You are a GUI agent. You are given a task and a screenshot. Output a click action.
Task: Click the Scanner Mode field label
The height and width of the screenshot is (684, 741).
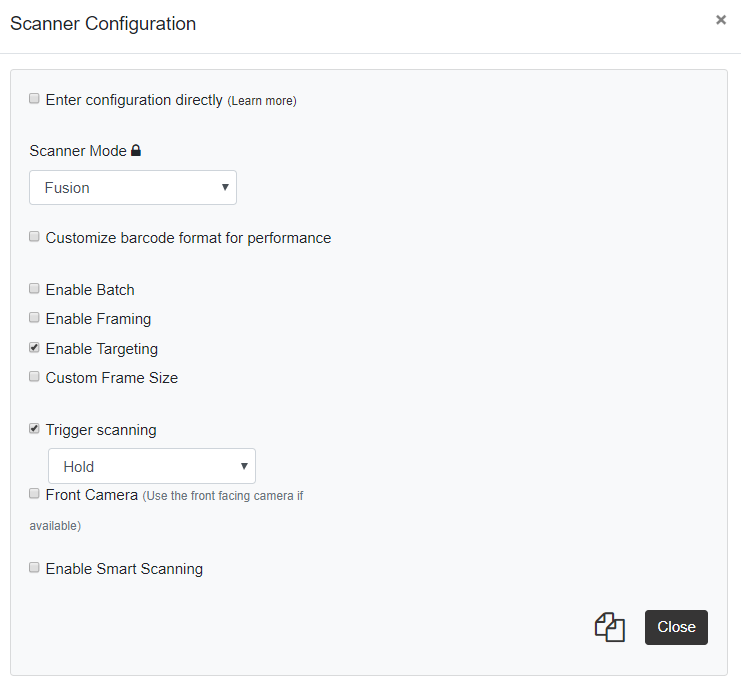click(x=78, y=151)
